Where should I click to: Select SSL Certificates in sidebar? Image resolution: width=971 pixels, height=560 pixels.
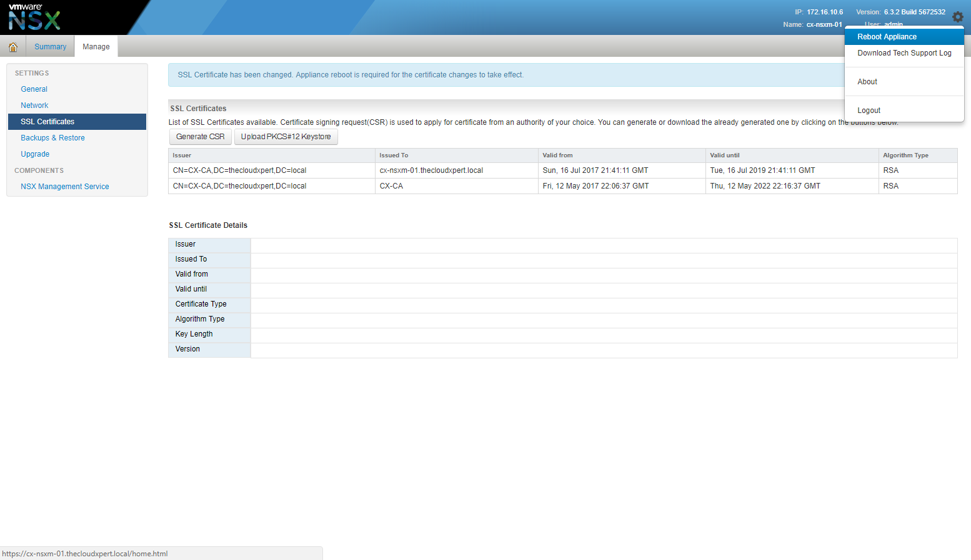click(x=47, y=122)
